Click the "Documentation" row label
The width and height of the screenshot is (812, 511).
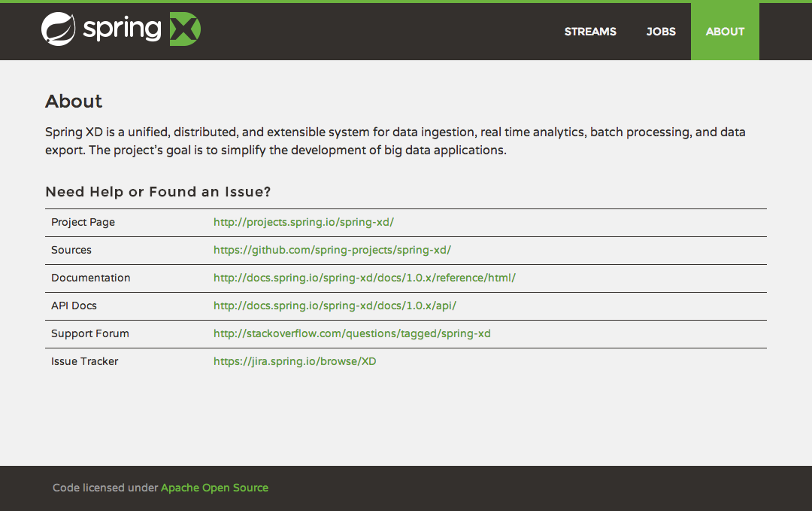(x=91, y=278)
